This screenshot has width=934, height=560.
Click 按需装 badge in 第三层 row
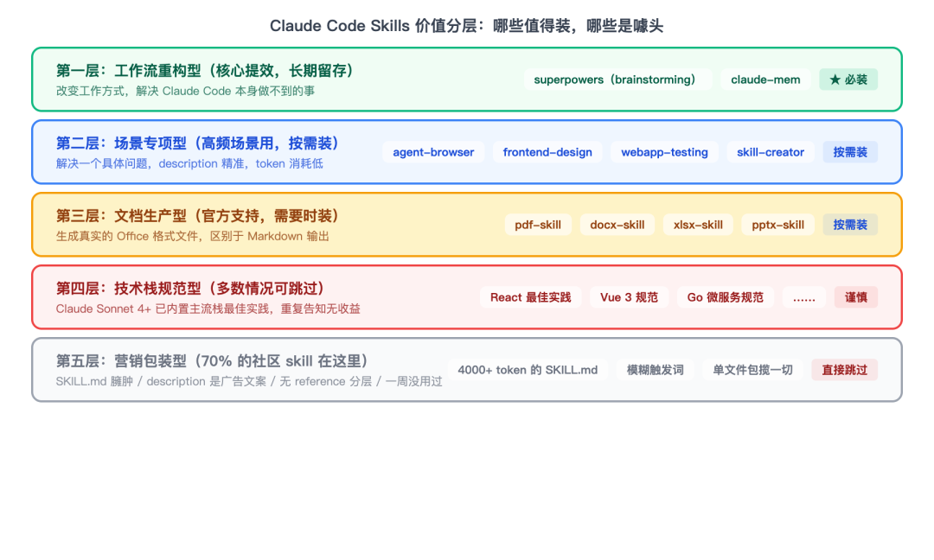pyautogui.click(x=850, y=225)
